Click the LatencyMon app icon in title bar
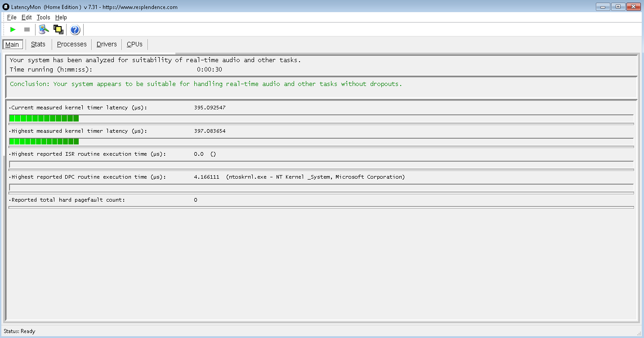Viewport: 644px width, 338px height. click(x=6, y=7)
